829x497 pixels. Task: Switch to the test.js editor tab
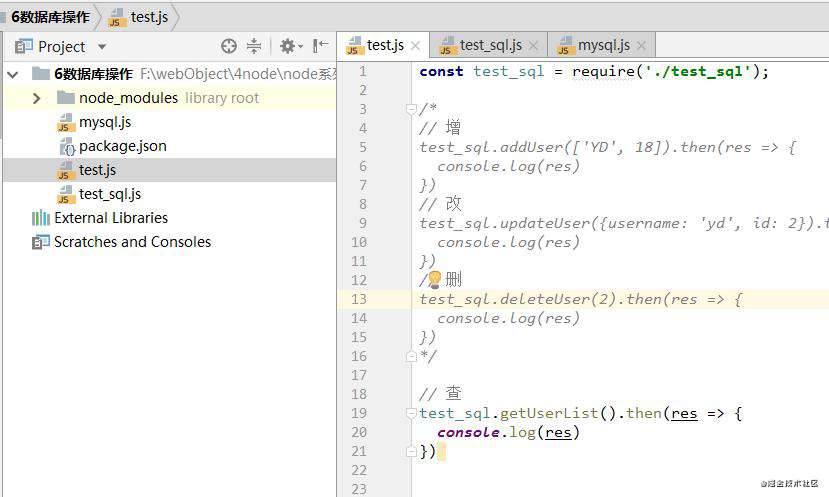(x=385, y=45)
